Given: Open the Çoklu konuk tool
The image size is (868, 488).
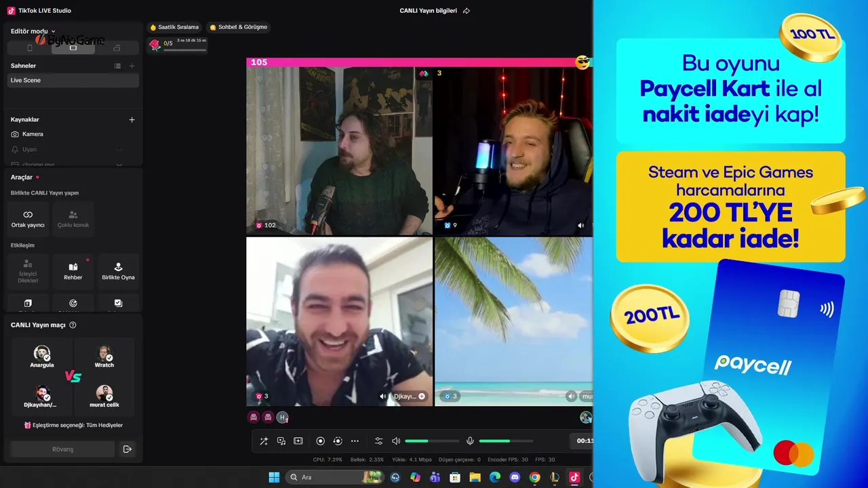Looking at the screenshot, I should (x=73, y=218).
